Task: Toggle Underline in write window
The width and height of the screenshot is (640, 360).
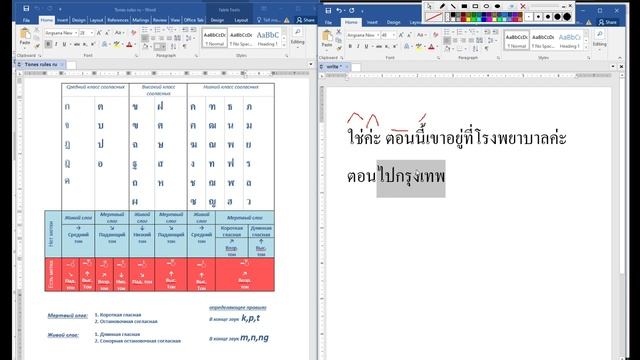Action: [x=366, y=47]
